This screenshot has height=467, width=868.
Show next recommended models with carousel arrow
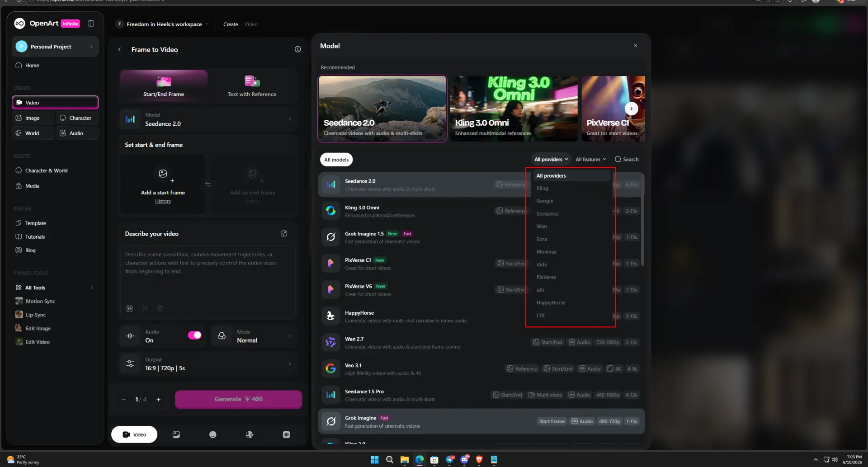[x=631, y=108]
